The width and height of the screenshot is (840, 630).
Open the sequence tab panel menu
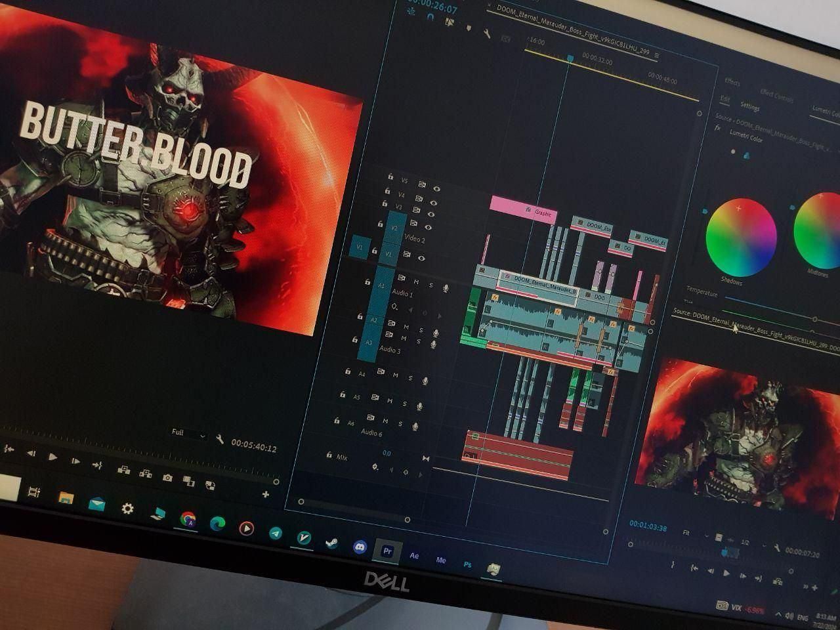point(656,55)
